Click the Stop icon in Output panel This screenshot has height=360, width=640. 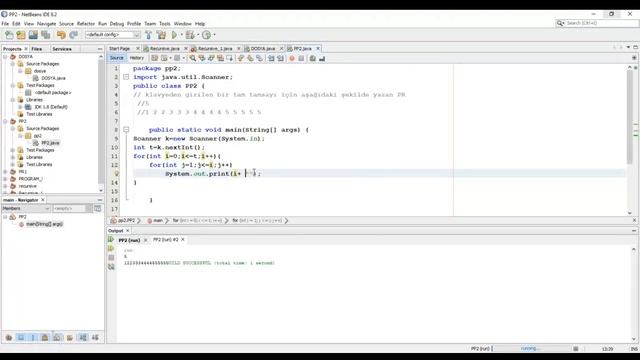click(111, 258)
